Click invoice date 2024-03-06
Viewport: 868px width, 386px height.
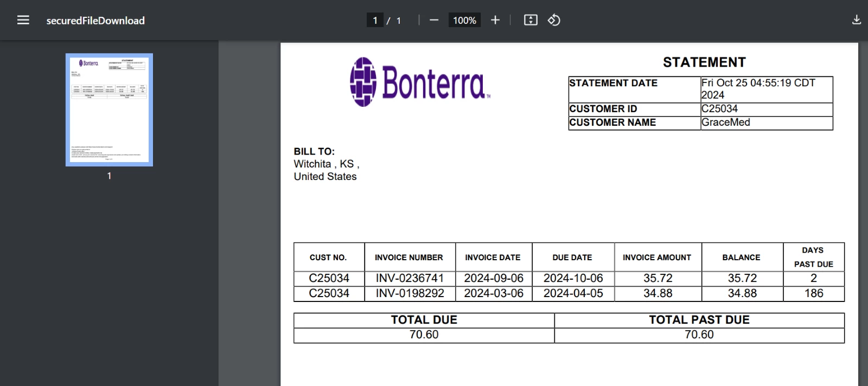[494, 293]
